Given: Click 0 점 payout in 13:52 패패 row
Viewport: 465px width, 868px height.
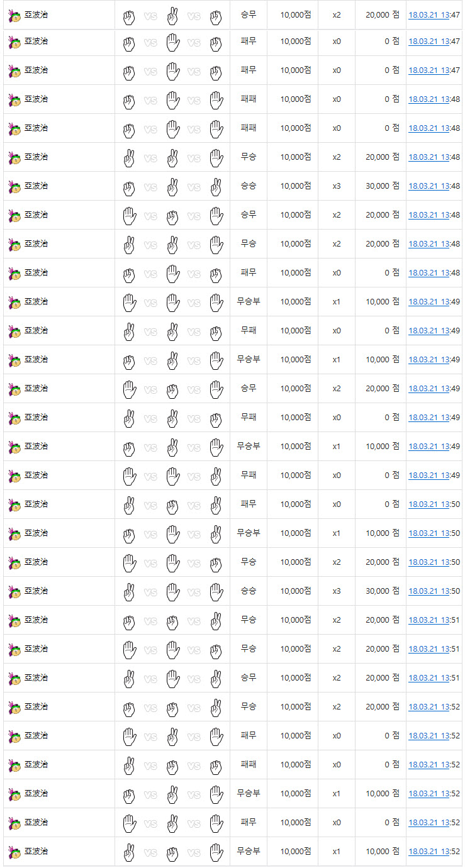Looking at the screenshot, I should tap(392, 765).
